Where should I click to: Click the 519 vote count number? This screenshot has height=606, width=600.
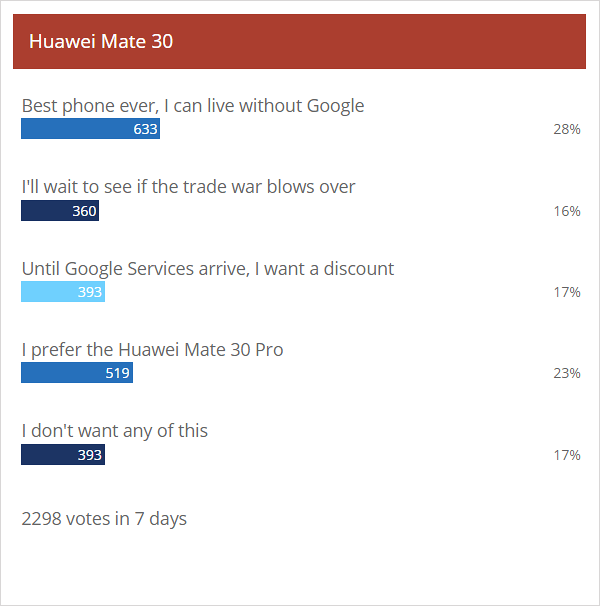pos(117,374)
